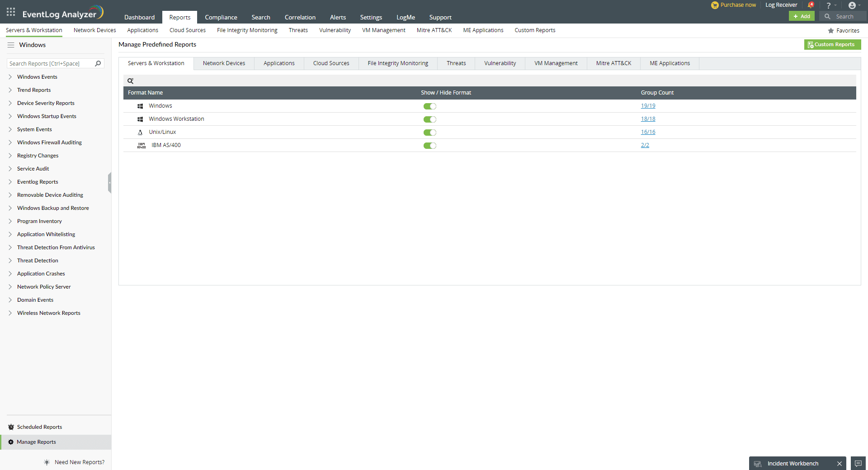Open VM Management in the sub-navigation bar
868x470 pixels.
pyautogui.click(x=383, y=30)
